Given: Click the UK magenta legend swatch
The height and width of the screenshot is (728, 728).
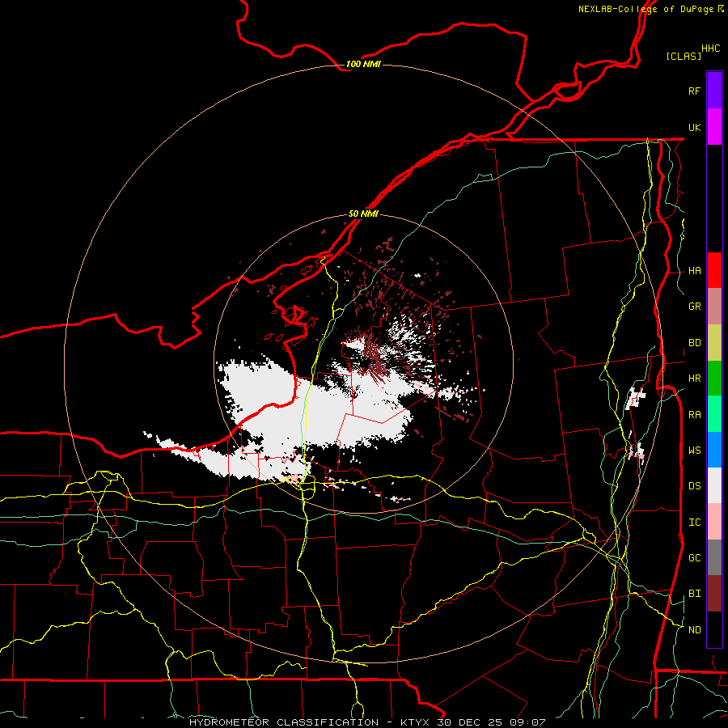Looking at the screenshot, I should click(x=714, y=127).
